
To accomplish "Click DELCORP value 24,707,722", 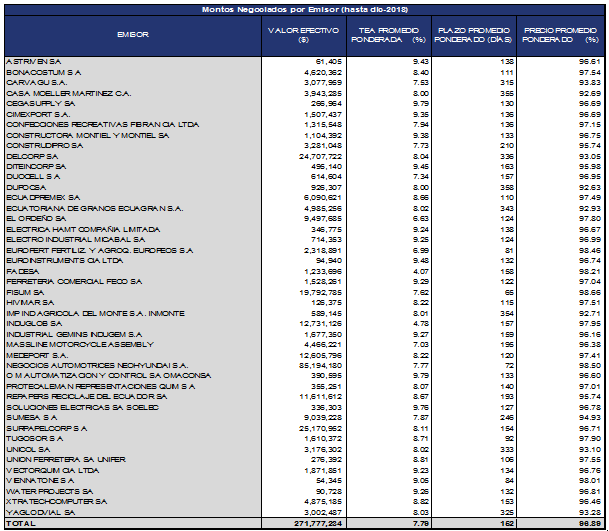I will point(320,156).
